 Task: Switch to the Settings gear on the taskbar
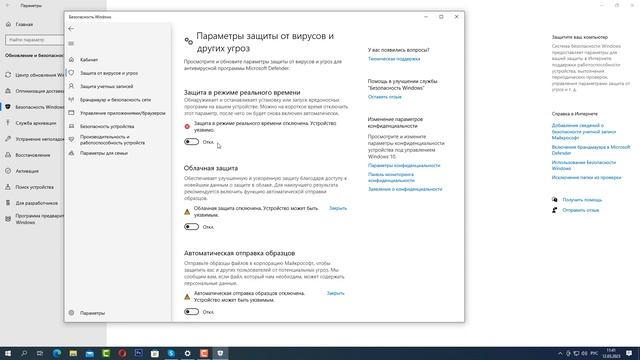(x=187, y=353)
